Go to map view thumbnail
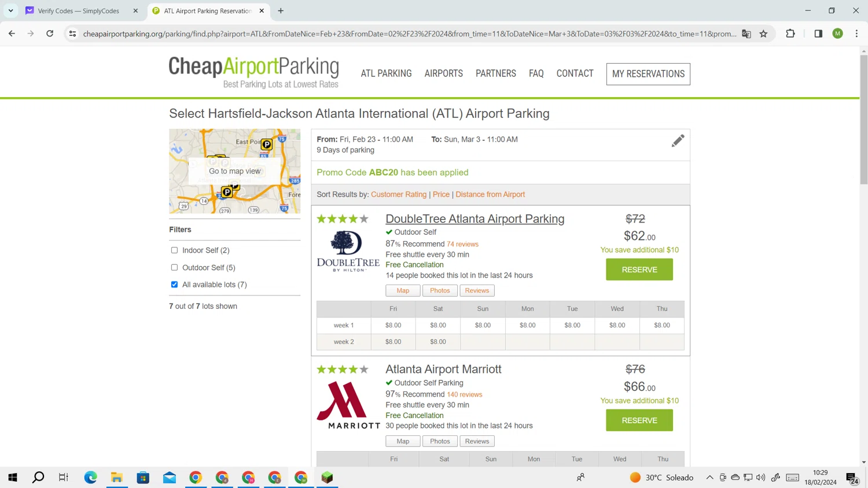The height and width of the screenshot is (488, 868). [234, 171]
